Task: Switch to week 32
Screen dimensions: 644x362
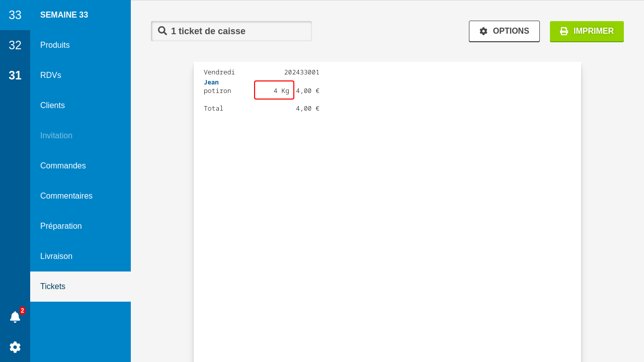Action: [x=15, y=45]
